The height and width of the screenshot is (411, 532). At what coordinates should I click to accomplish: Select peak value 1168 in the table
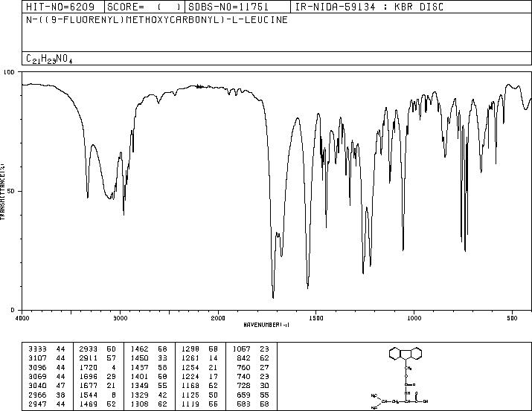coord(190,386)
